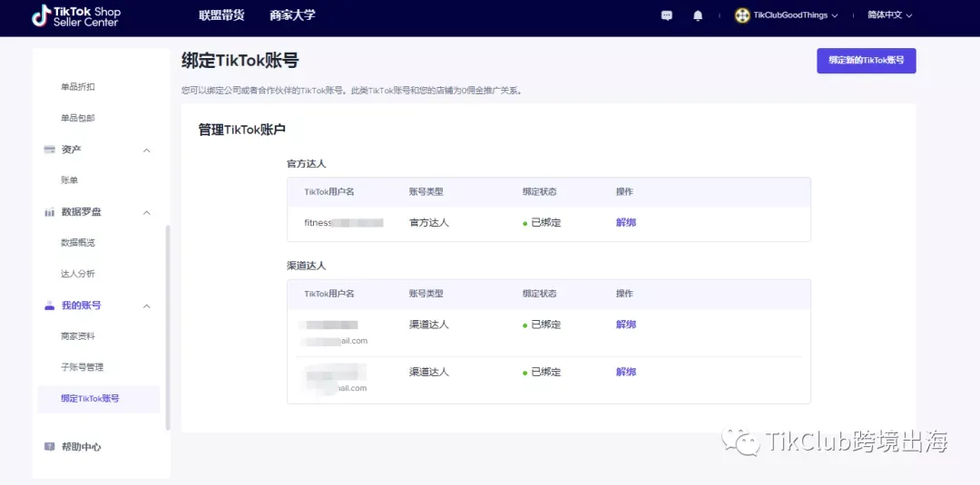
Task: Click the TikClubGoodThings account avatar
Action: point(742,15)
